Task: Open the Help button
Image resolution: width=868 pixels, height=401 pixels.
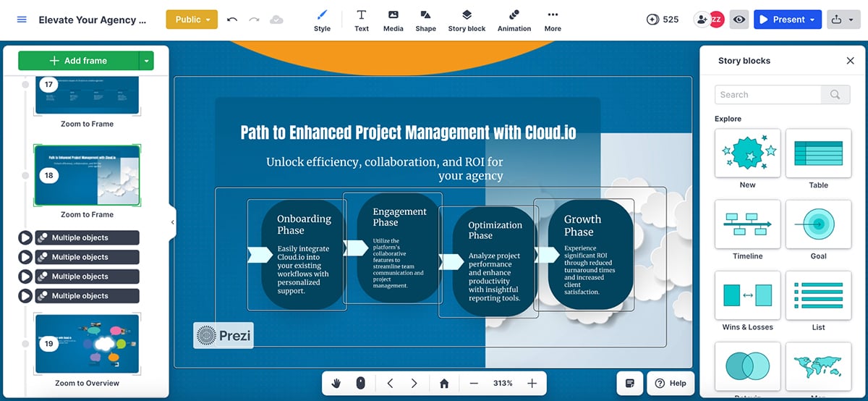Action: [671, 383]
